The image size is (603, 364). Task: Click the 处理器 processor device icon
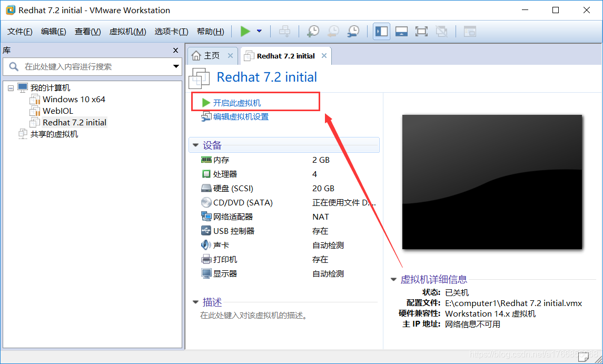coord(206,174)
